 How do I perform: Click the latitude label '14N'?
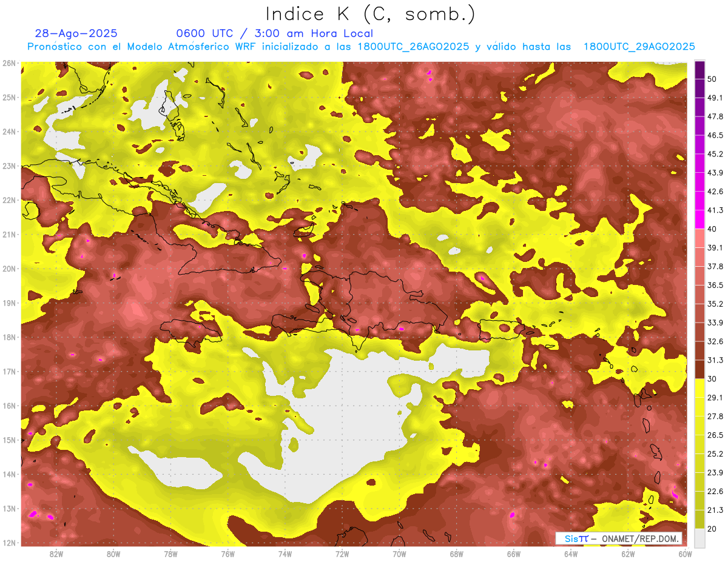9,474
